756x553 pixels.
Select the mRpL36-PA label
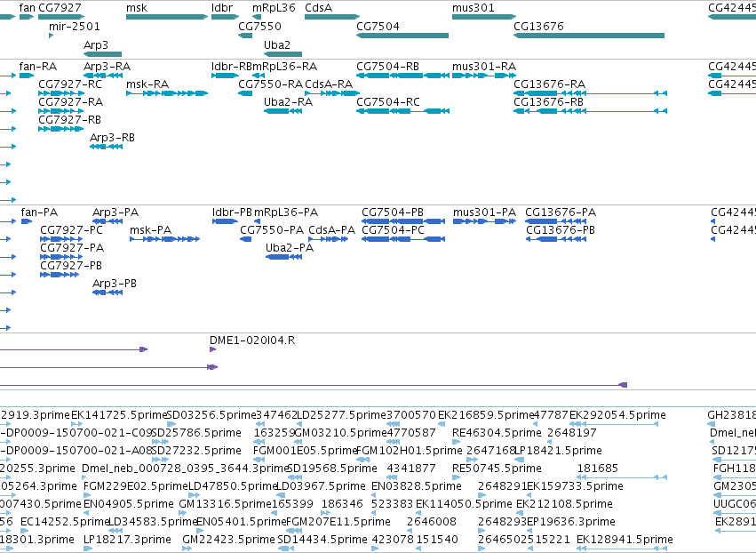286,212
